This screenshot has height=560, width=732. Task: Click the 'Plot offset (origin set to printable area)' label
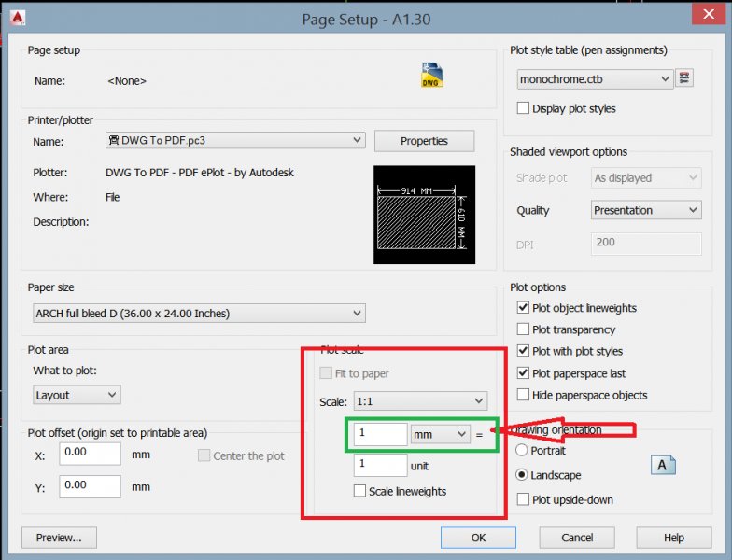point(118,433)
